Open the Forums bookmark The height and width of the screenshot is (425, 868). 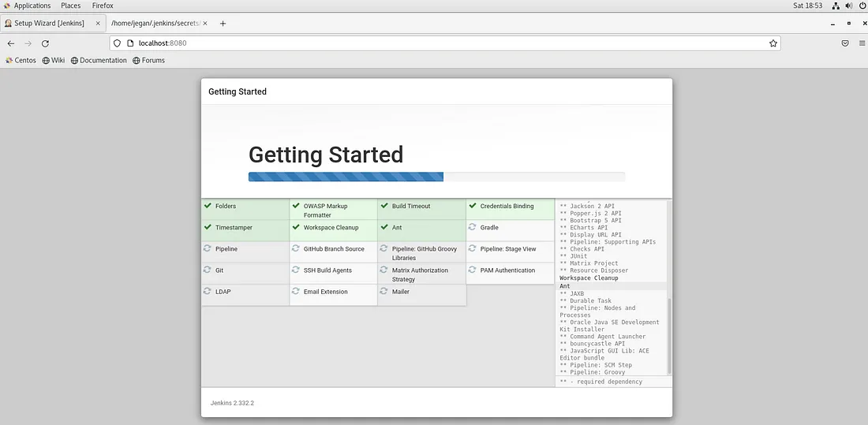tap(149, 60)
